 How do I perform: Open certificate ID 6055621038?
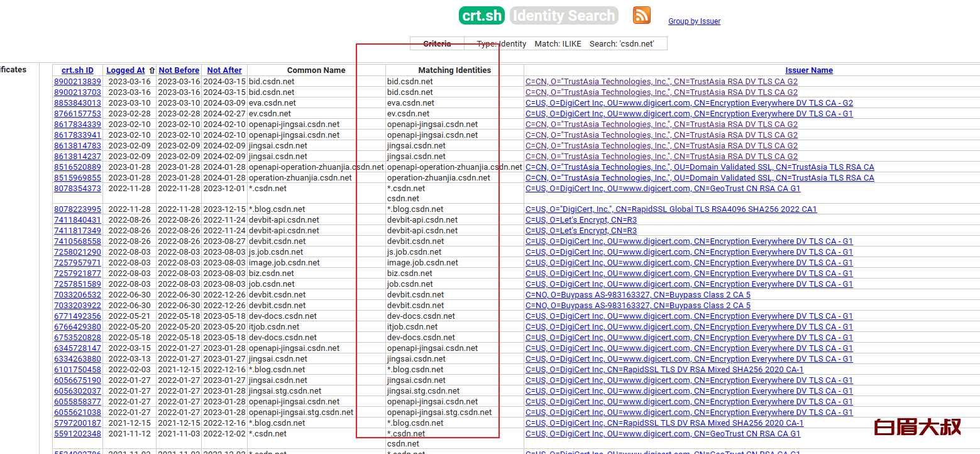tap(77, 412)
